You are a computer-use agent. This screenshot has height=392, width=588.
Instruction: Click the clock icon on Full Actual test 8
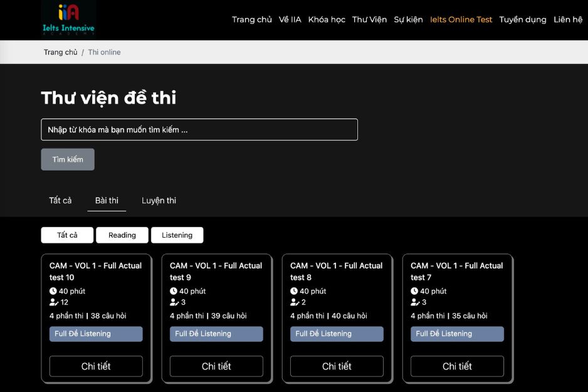tap(293, 290)
